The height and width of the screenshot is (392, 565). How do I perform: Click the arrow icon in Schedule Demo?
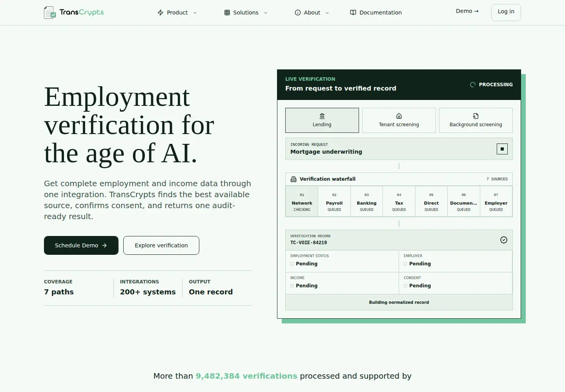coord(104,245)
